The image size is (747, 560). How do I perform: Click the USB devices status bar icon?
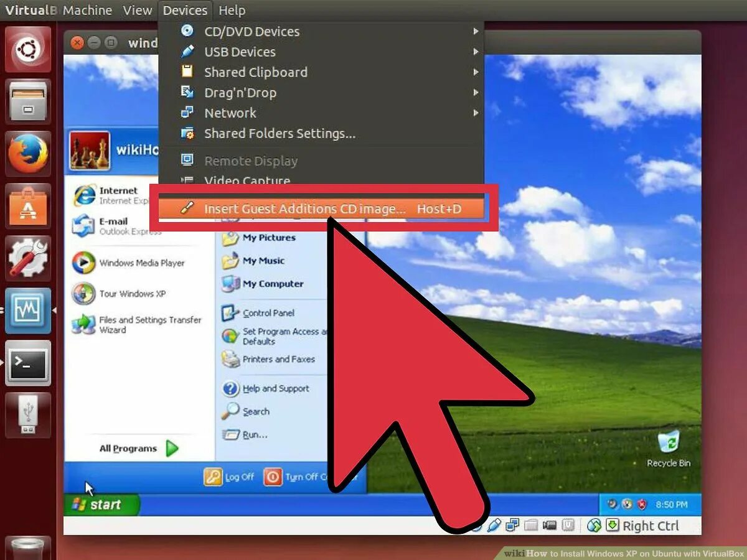click(x=494, y=526)
